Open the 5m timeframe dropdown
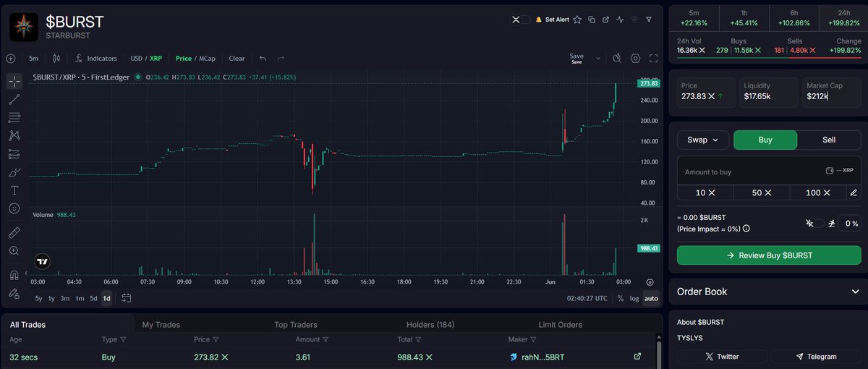868x369 pixels. (33, 59)
